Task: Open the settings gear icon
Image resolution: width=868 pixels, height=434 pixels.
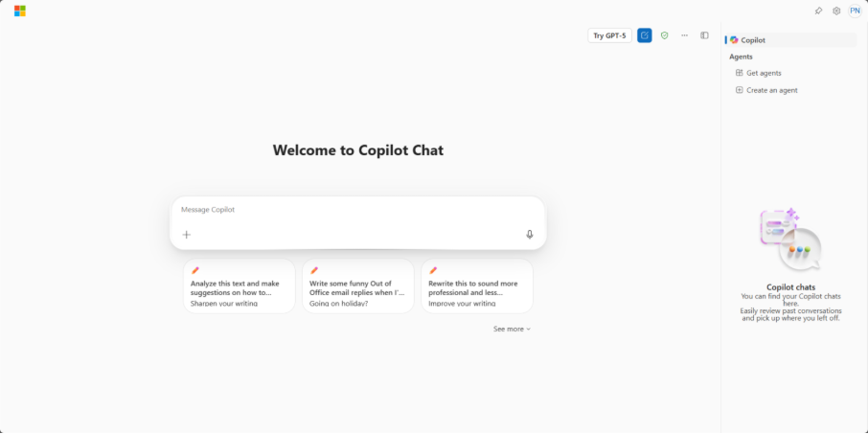Action: coord(836,11)
